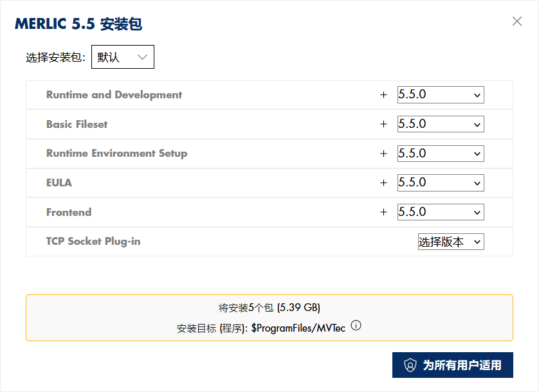The width and height of the screenshot is (539, 392).
Task: Click the 为所有用户适用 install button
Action: coord(452,365)
